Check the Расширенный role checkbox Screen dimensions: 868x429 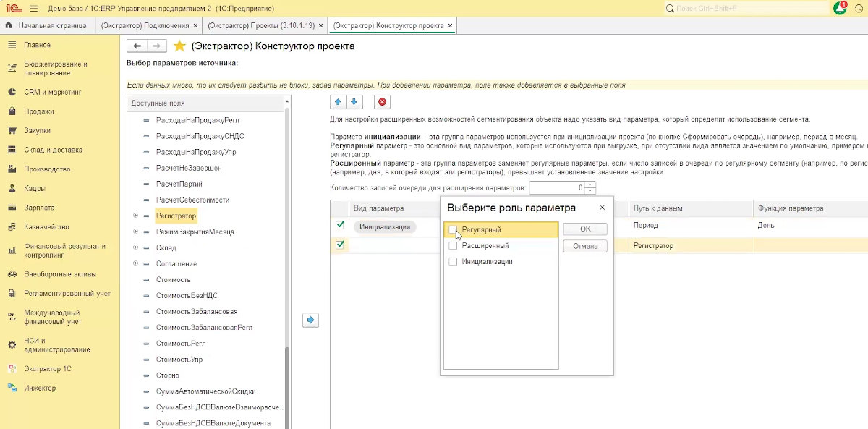tap(453, 245)
